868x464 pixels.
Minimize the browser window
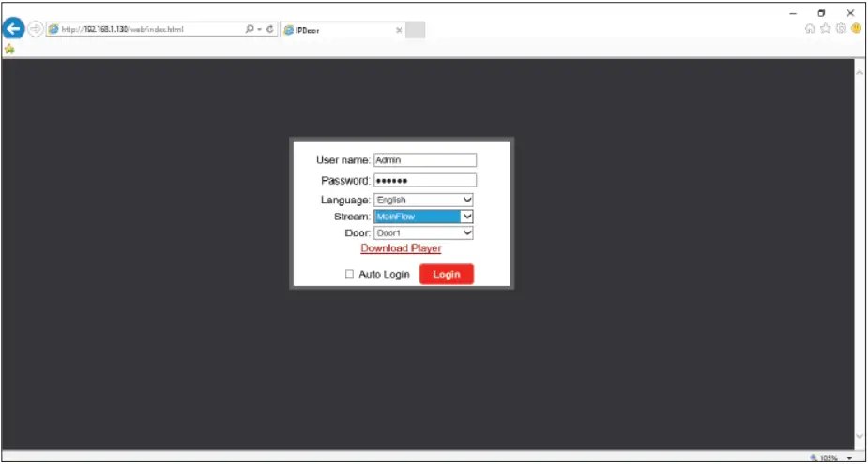tap(793, 13)
